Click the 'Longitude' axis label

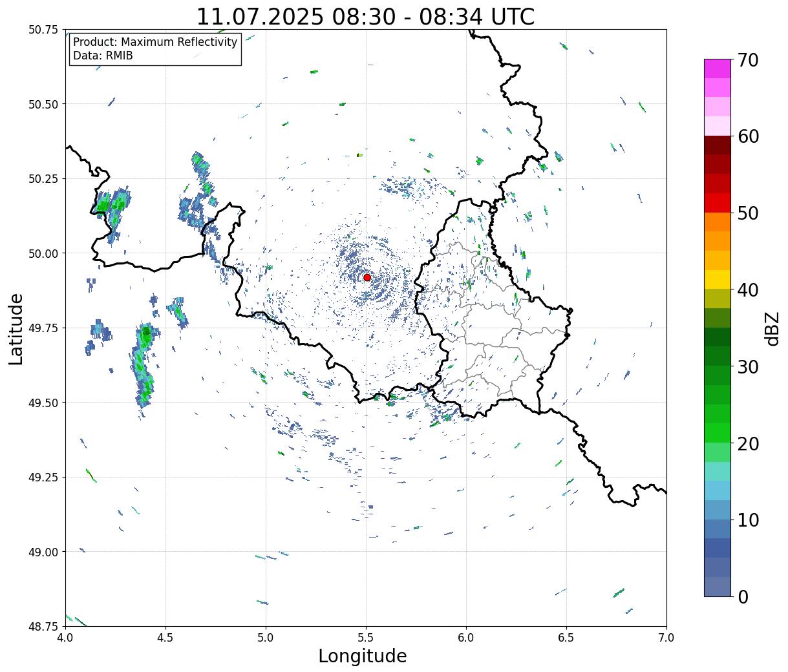click(x=363, y=656)
